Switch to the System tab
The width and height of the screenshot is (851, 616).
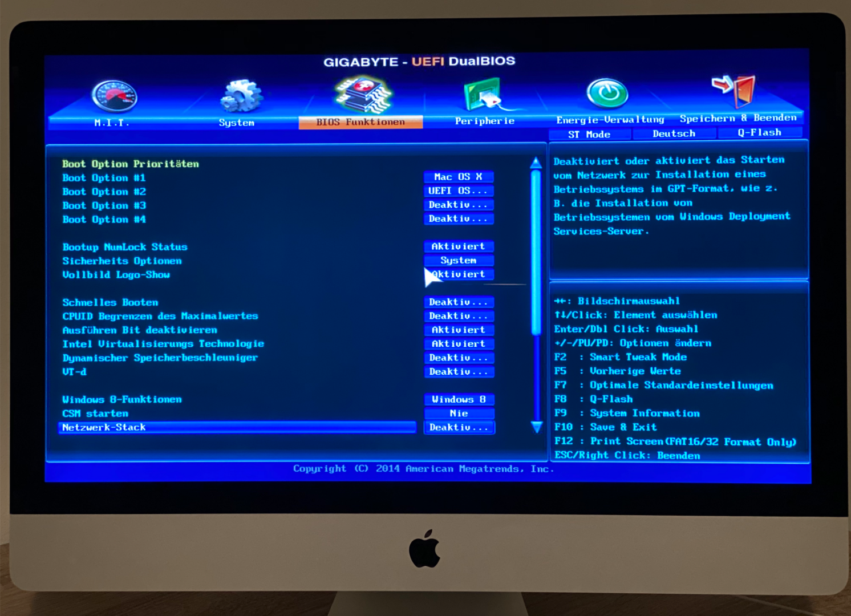point(237,123)
